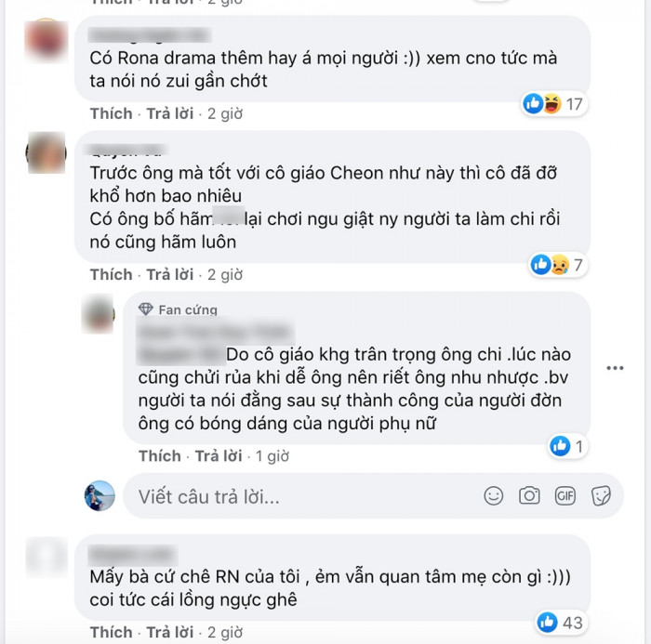Open three-dot options for Fan cứng reply
The height and width of the screenshot is (644, 651).
click(x=615, y=368)
